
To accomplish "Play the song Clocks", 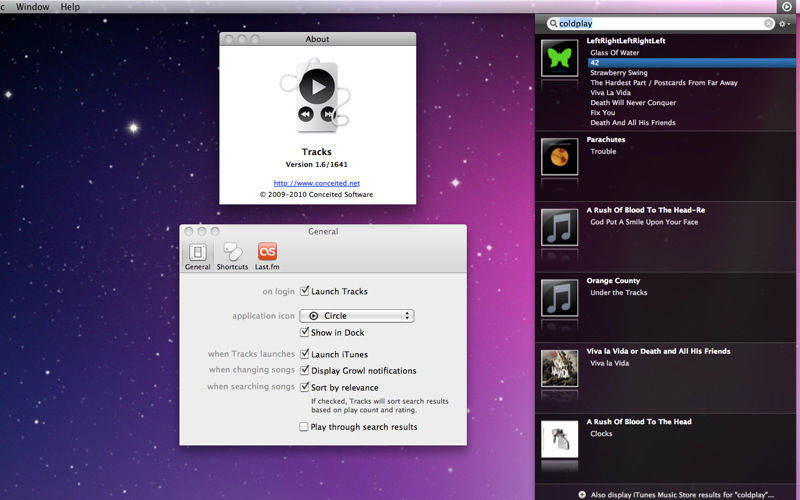I will coord(601,434).
